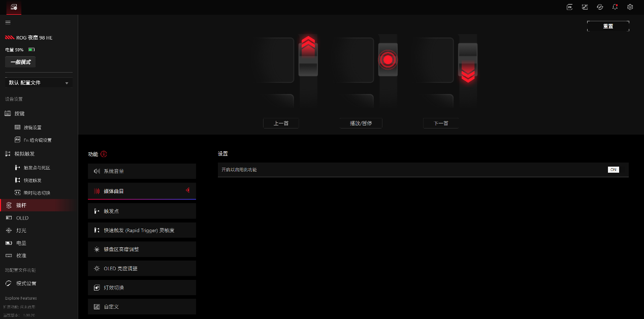Click the 自定义 customize icon
The width and height of the screenshot is (644, 319).
(x=97, y=307)
